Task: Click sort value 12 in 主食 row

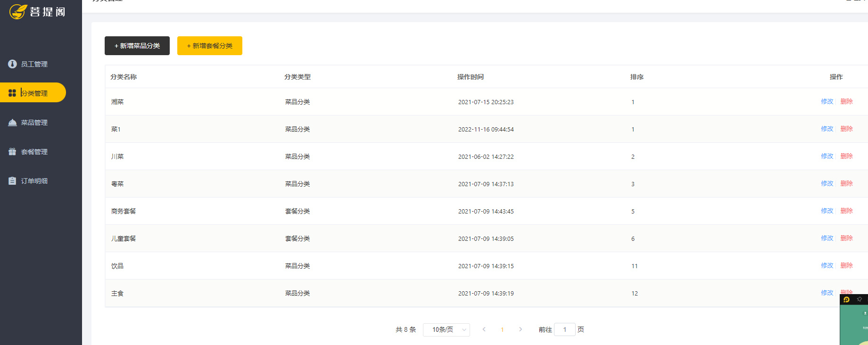Action: (x=635, y=293)
